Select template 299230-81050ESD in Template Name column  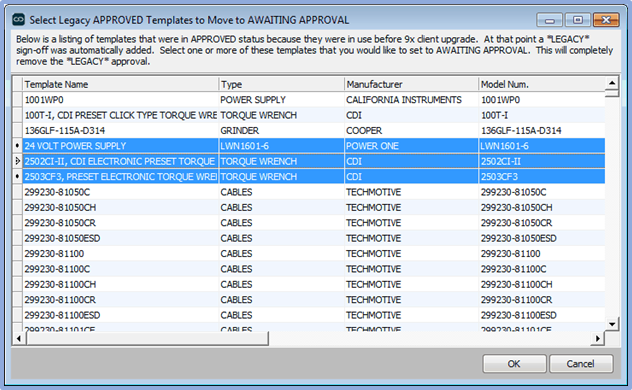(121, 238)
